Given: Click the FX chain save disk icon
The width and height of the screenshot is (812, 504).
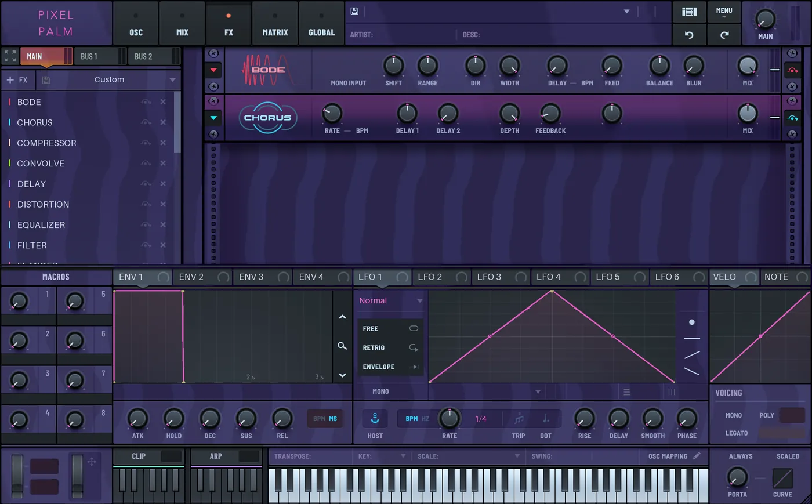Looking at the screenshot, I should (x=46, y=80).
